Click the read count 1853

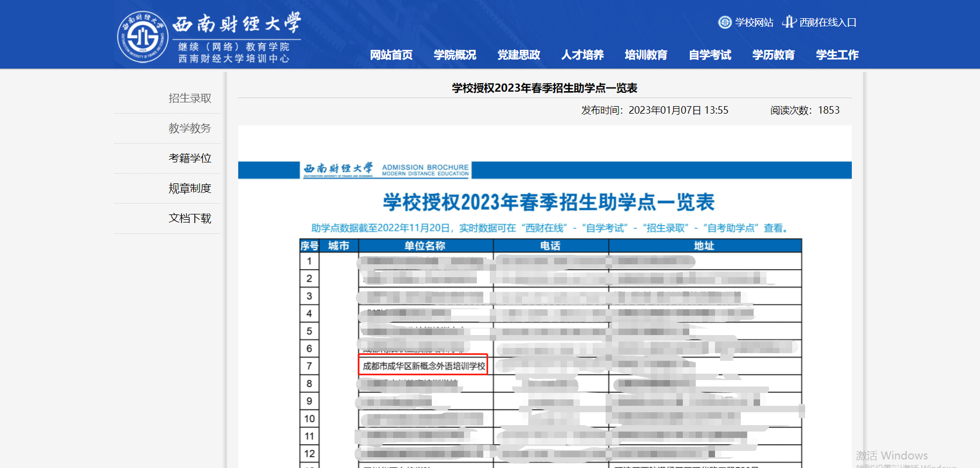829,110
